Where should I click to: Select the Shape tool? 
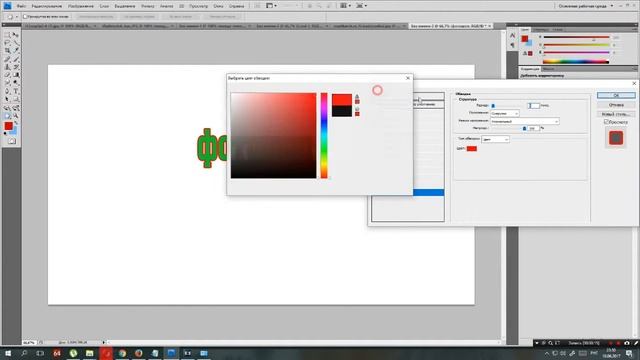16,99
